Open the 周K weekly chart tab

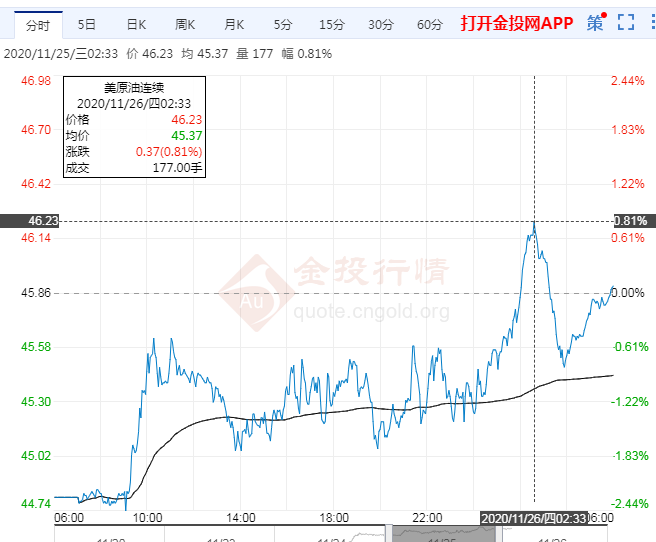coord(185,25)
